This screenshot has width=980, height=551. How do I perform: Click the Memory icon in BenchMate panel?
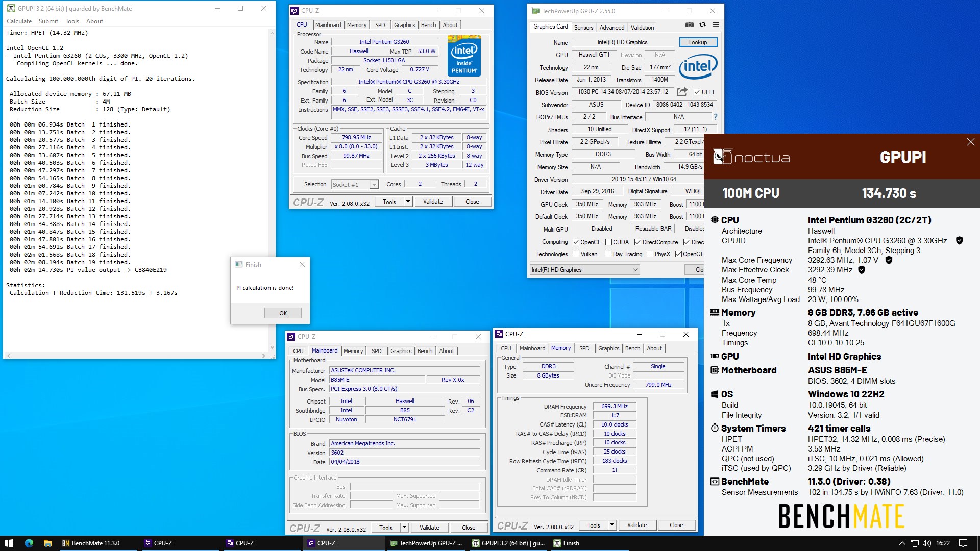coord(715,312)
